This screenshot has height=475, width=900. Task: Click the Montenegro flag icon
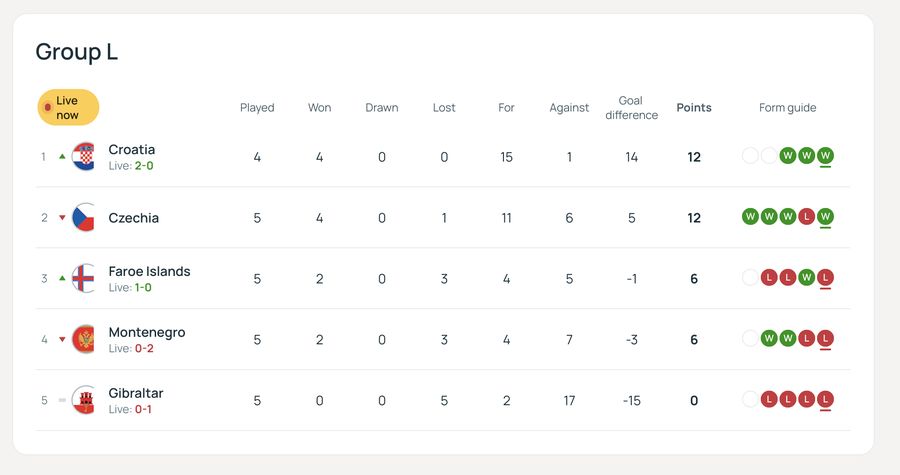tap(83, 340)
